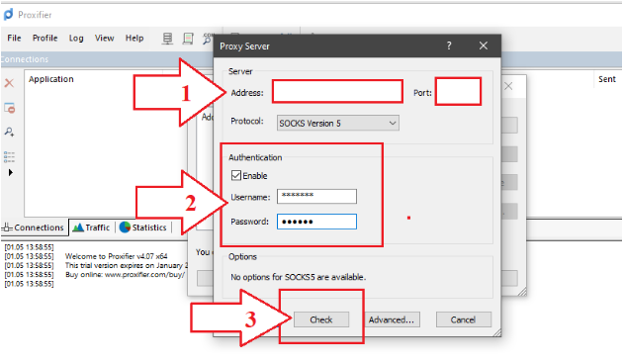The width and height of the screenshot is (624, 364).
Task: Click the Sent column header
Action: [607, 79]
